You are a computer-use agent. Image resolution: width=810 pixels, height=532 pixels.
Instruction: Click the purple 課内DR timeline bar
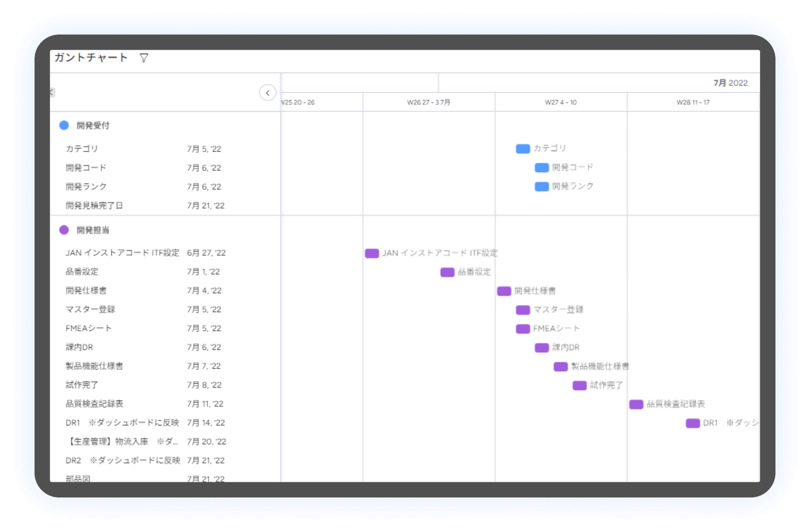tap(542, 348)
